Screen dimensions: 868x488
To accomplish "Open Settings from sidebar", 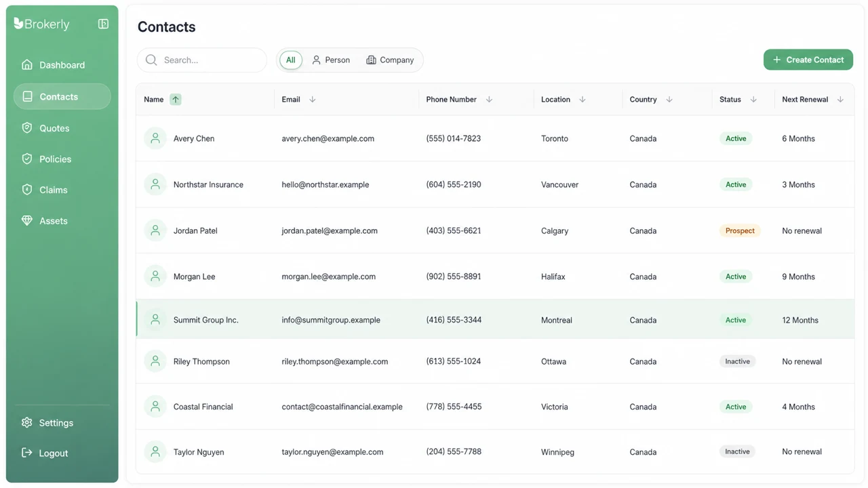I will pyautogui.click(x=62, y=423).
